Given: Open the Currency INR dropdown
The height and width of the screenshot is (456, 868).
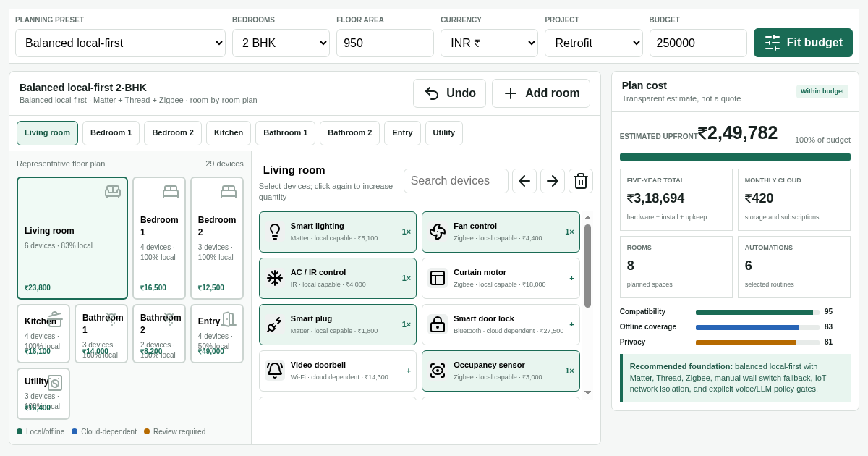Looking at the screenshot, I should [489, 43].
